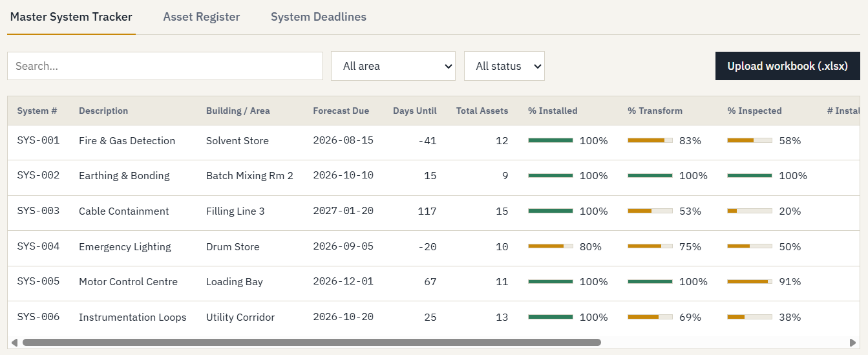Screen dimensions: 868x355
Task: Click SYS-006's total assets value 13
Action: pyautogui.click(x=502, y=317)
